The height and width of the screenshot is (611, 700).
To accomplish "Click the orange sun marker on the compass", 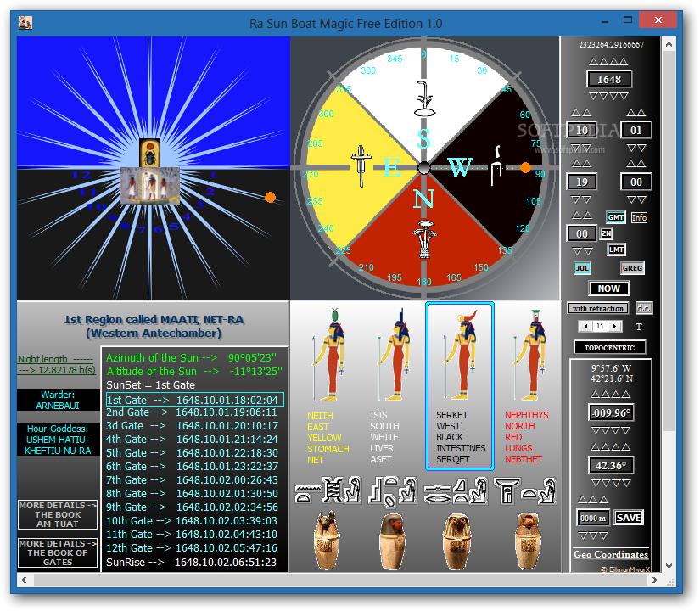I will (525, 168).
